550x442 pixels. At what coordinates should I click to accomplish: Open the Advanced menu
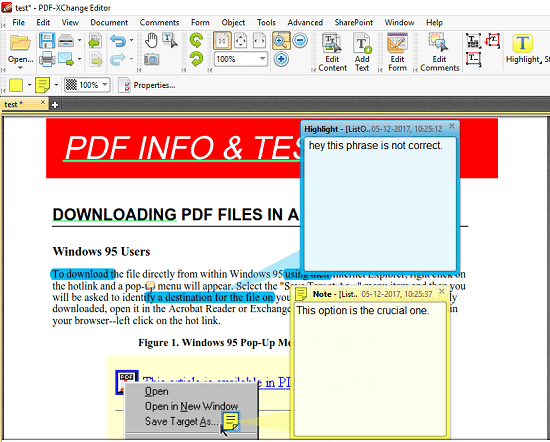[305, 22]
